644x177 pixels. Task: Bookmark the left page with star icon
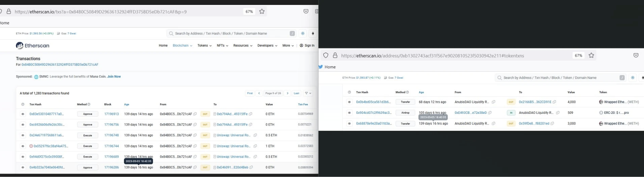point(262,12)
